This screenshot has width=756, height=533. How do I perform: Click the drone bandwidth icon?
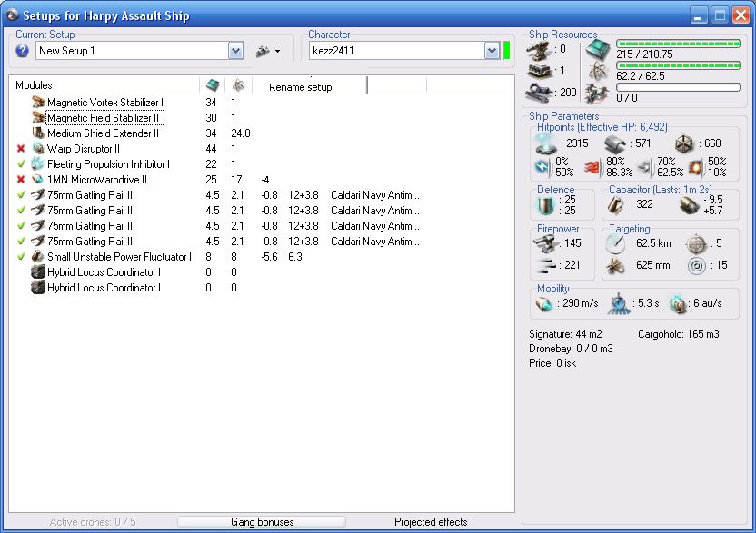(598, 93)
